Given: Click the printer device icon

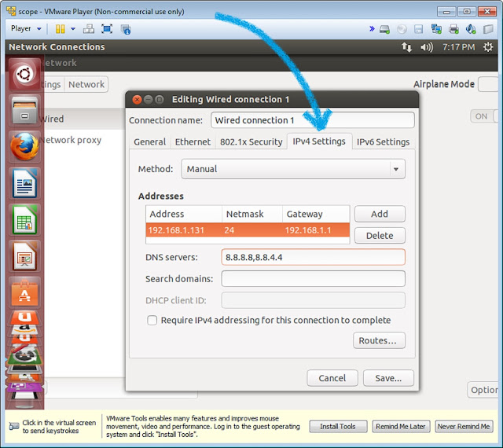Looking at the screenshot, I should point(453,29).
